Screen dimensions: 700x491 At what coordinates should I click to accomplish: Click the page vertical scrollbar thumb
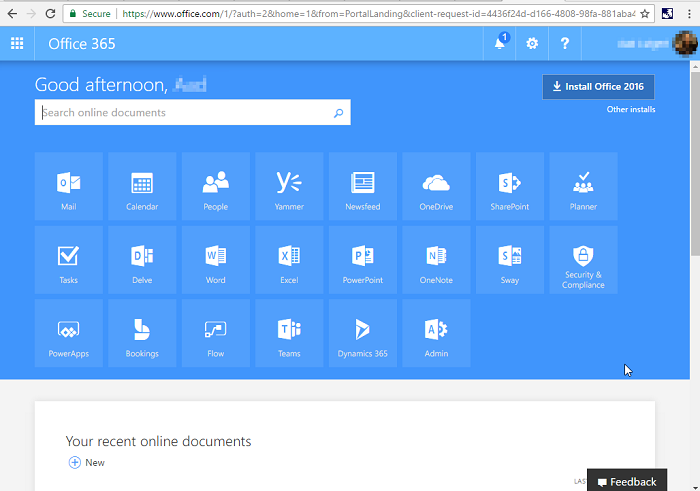695,163
